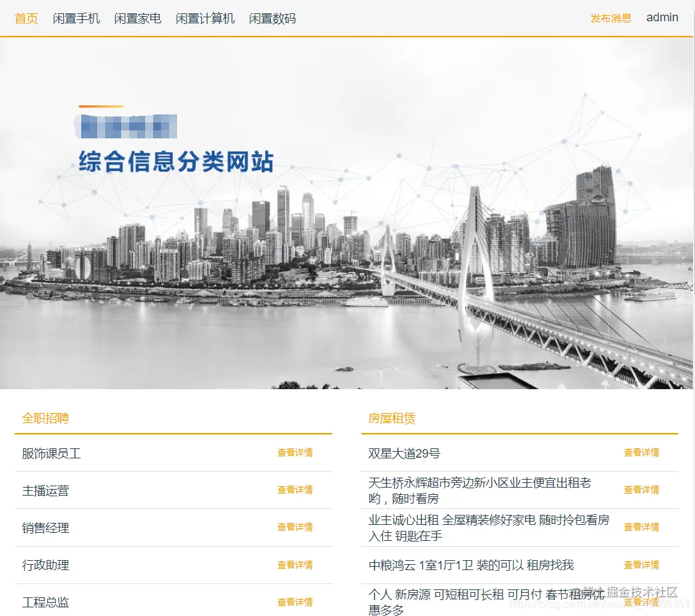The width and height of the screenshot is (695, 616).
Task: Select the 工程总监 job listing
Action: [45, 602]
